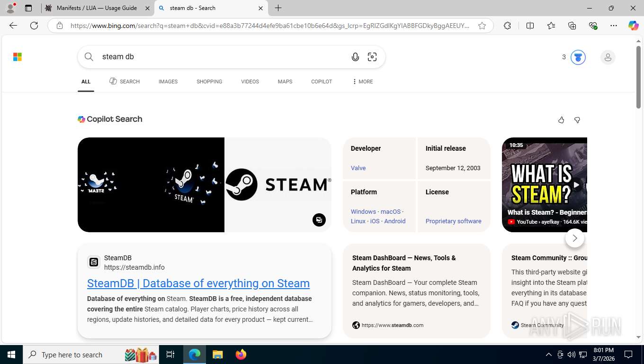Open Collections panel
Image resolution: width=644 pixels, height=364 pixels.
[x=572, y=26]
